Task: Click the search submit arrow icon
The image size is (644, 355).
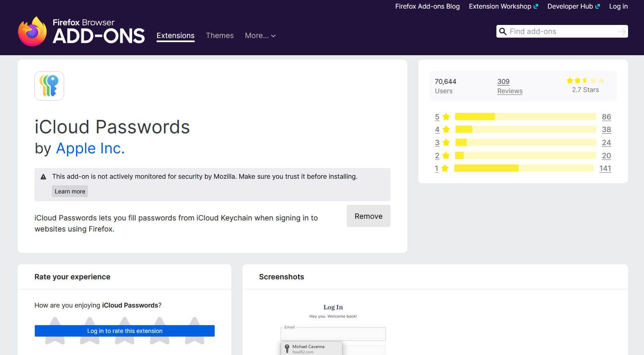Action: (622, 31)
